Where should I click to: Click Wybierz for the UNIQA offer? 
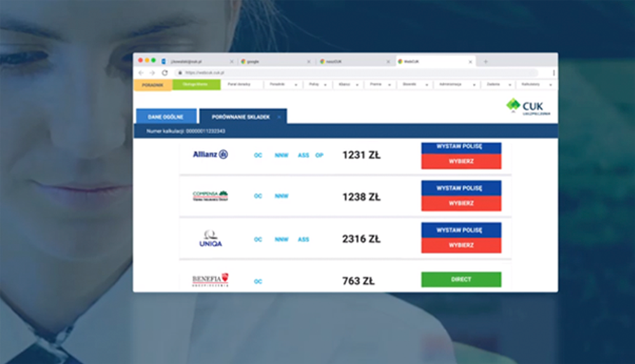point(461,245)
